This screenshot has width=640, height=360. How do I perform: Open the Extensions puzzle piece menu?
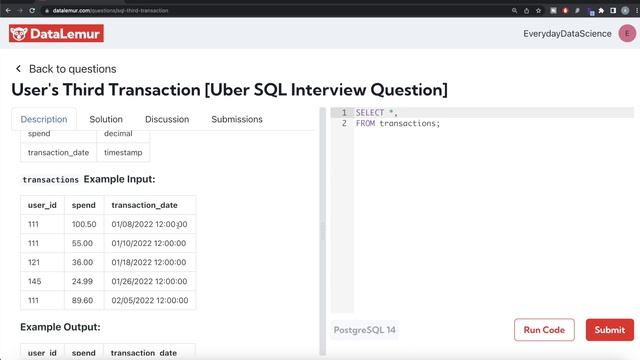(x=601, y=11)
